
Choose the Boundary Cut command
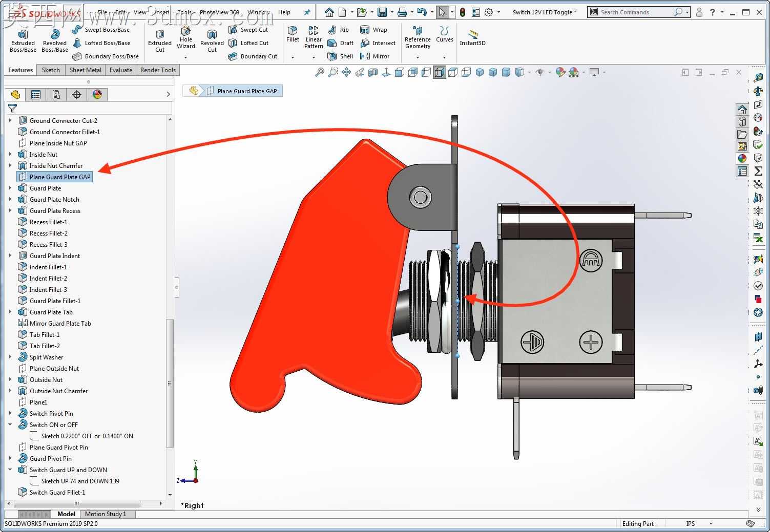pyautogui.click(x=253, y=56)
